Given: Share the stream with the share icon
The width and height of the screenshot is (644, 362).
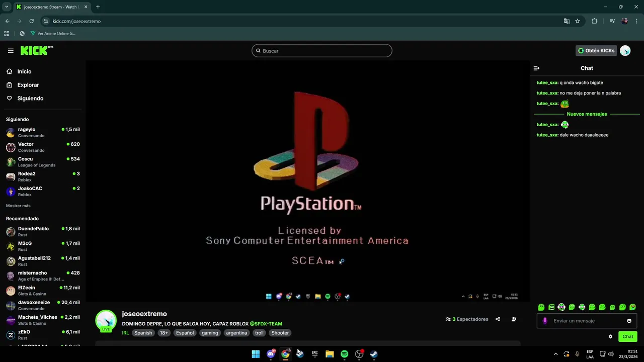Looking at the screenshot, I should [498, 319].
